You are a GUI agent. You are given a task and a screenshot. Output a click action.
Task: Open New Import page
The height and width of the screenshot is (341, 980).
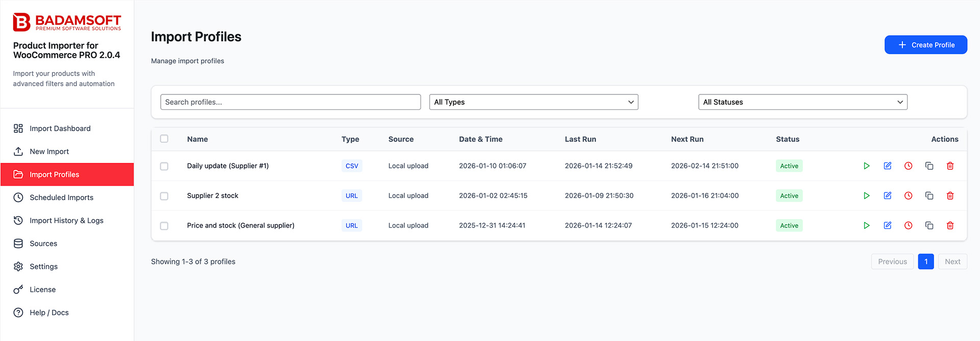pos(67,152)
